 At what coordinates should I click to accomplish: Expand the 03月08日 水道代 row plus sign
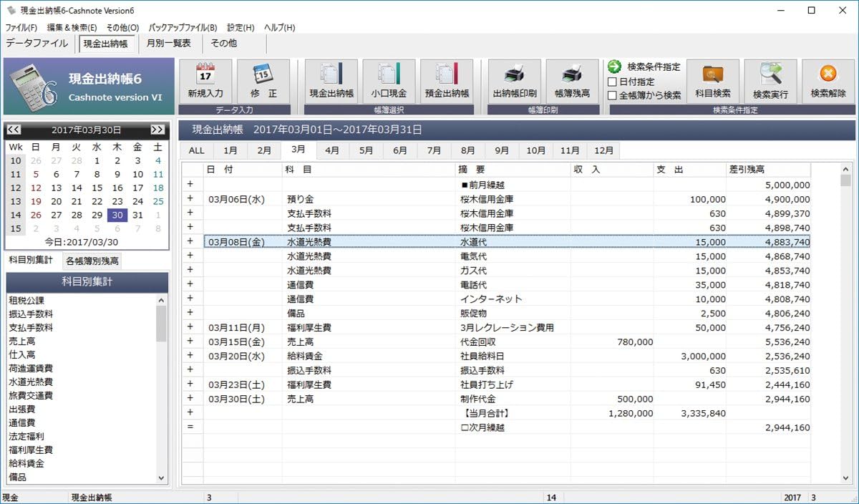[x=190, y=242]
